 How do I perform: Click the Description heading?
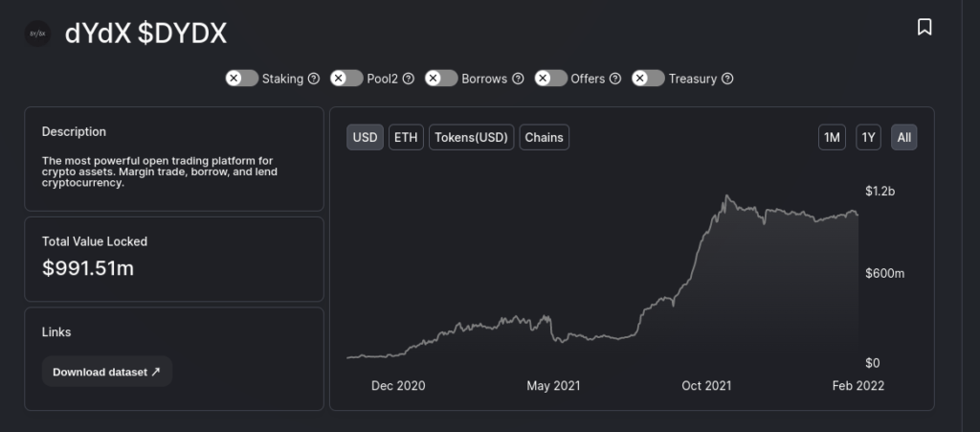74,132
